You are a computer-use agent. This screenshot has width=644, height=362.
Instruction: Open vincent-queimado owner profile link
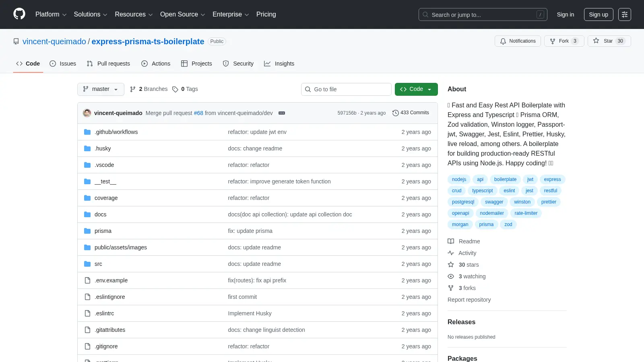[54, 41]
